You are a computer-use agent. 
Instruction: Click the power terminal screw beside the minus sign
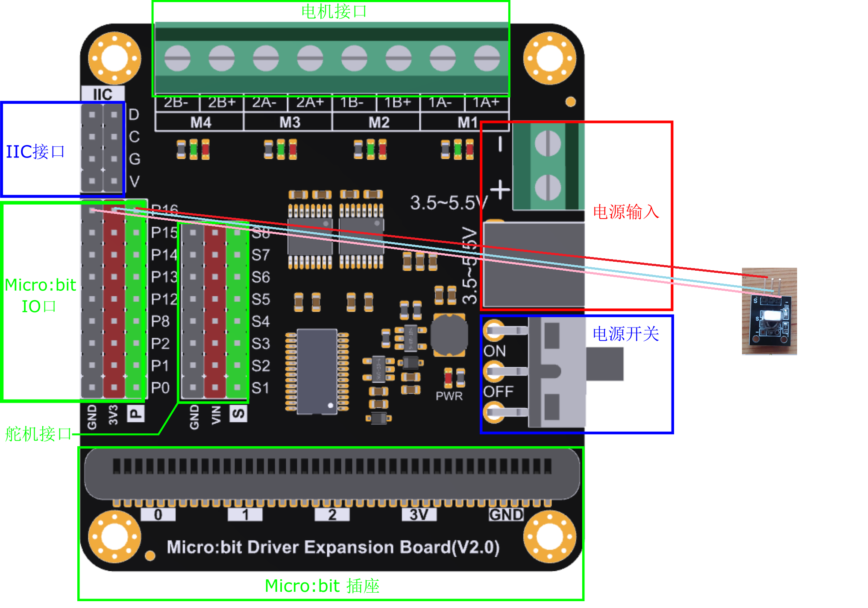548,143
